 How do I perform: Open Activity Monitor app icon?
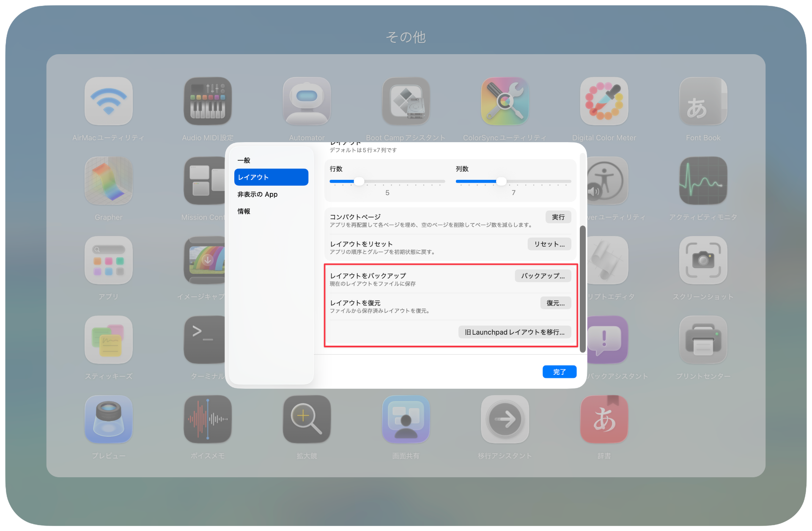click(x=703, y=181)
